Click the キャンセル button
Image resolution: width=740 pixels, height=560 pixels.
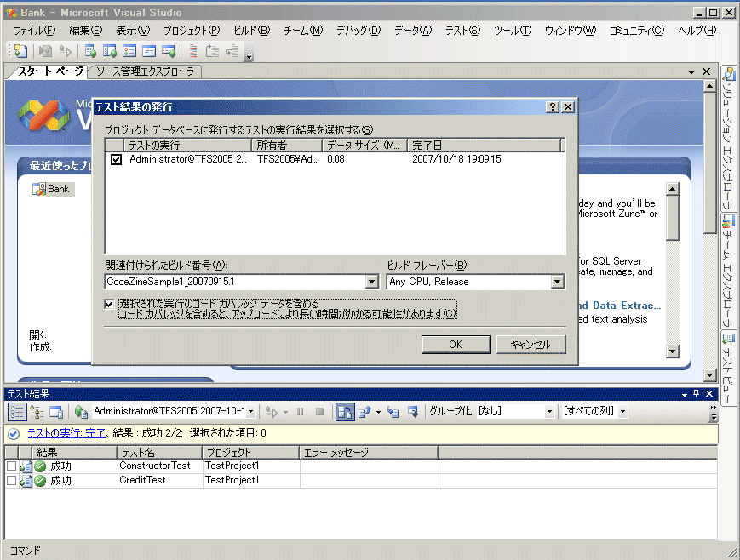tap(531, 345)
